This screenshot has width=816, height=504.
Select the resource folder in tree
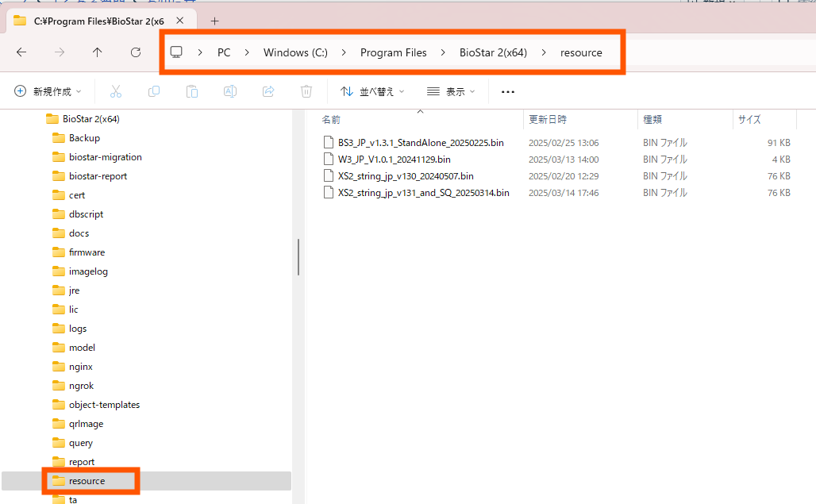click(x=87, y=481)
